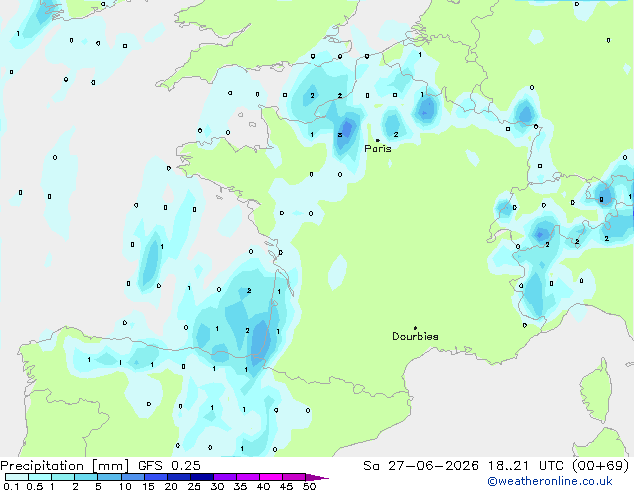Click the weatheronline.co.uk copyright link
634x490 pixels.
(550, 481)
